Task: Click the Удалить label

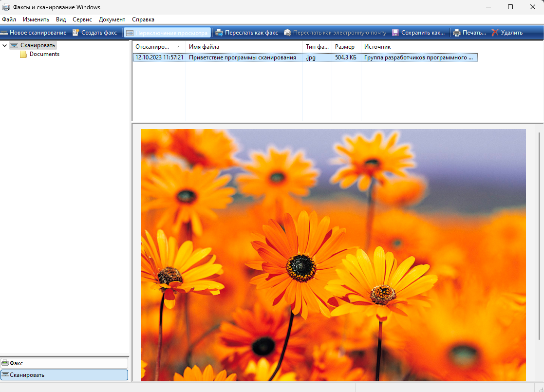Action: click(512, 33)
